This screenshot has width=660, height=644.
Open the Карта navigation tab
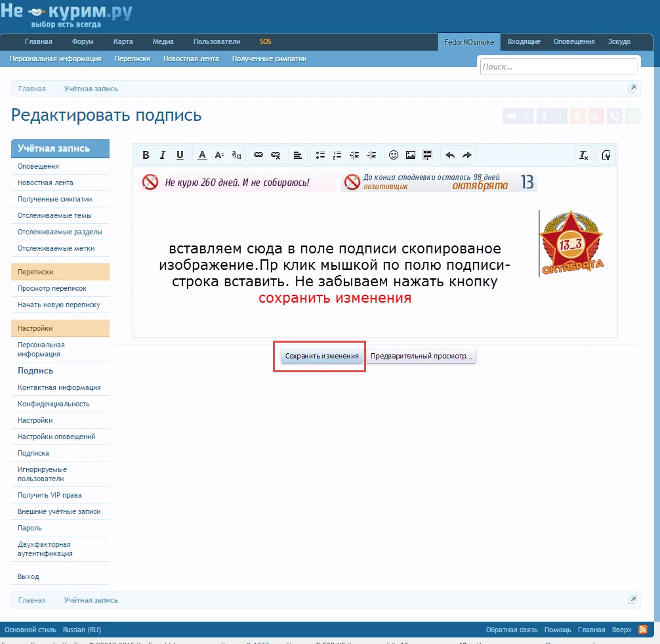123,41
